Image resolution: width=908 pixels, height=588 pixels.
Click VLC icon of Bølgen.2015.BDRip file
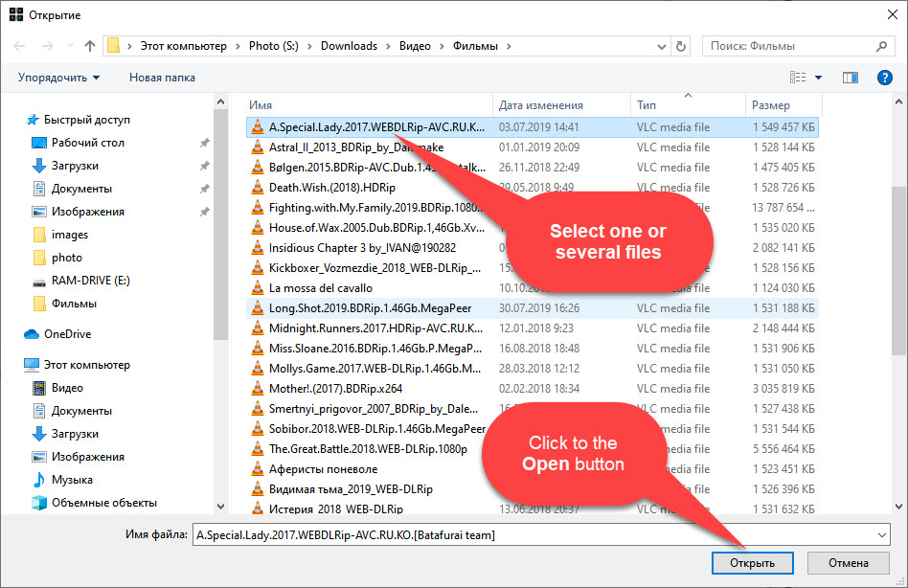pyautogui.click(x=257, y=168)
